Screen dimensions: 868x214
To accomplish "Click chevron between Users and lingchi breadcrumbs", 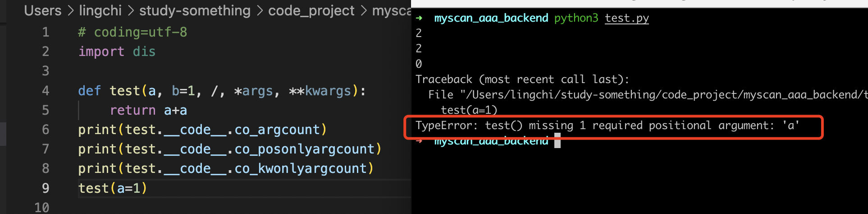I will tap(70, 11).
